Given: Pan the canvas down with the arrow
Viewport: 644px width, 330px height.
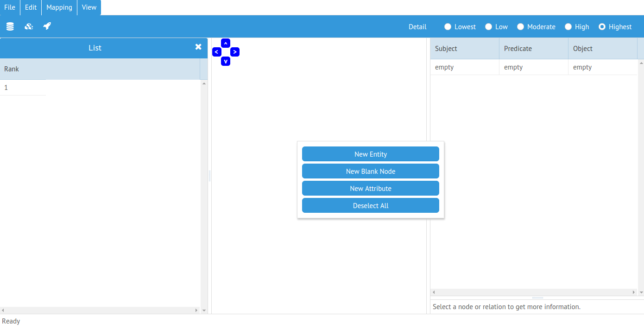Looking at the screenshot, I should pos(226,61).
